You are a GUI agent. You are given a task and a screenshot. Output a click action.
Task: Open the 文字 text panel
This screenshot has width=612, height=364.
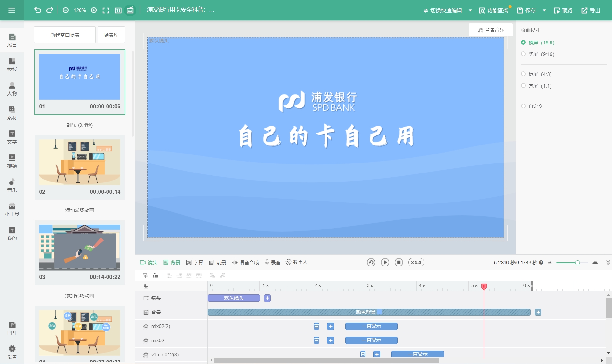click(12, 137)
